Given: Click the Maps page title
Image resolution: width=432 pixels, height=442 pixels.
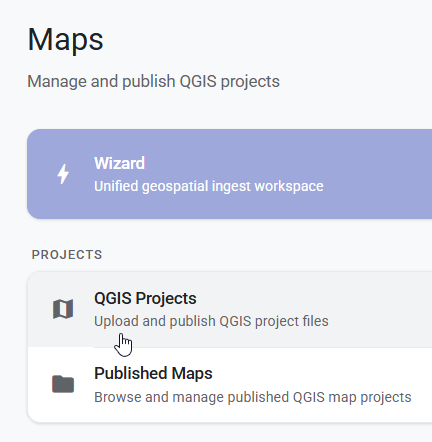Looking at the screenshot, I should pos(65,40).
